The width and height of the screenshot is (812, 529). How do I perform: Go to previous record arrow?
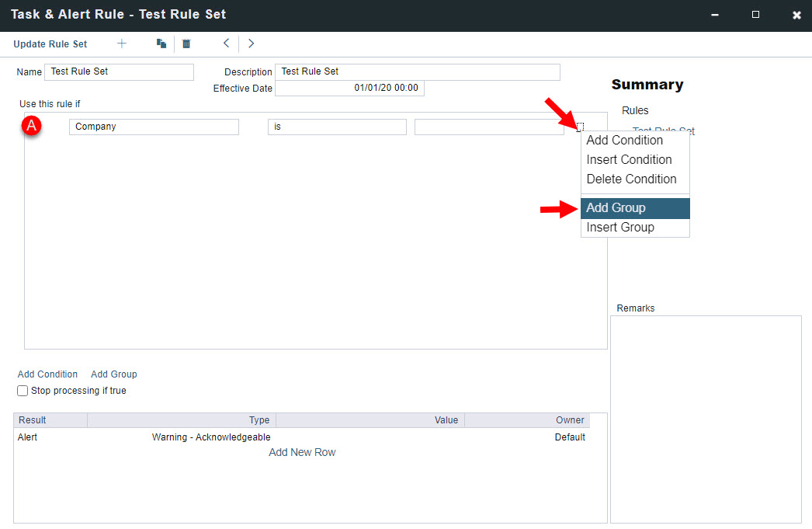click(226, 44)
